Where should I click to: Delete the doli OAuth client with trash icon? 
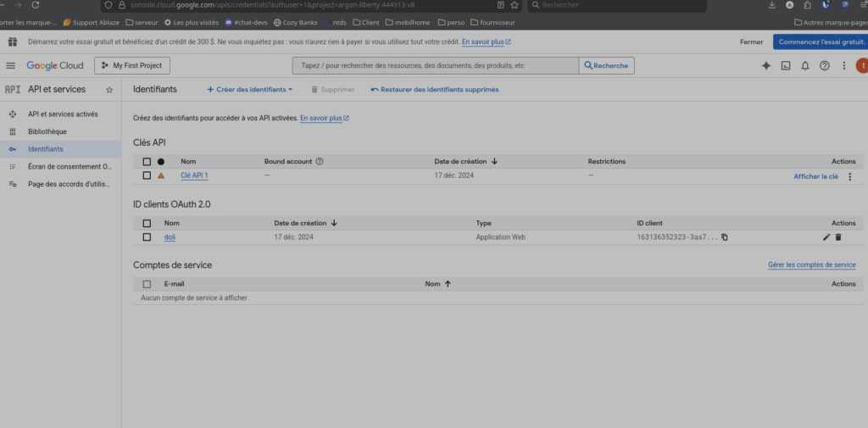[x=838, y=237]
